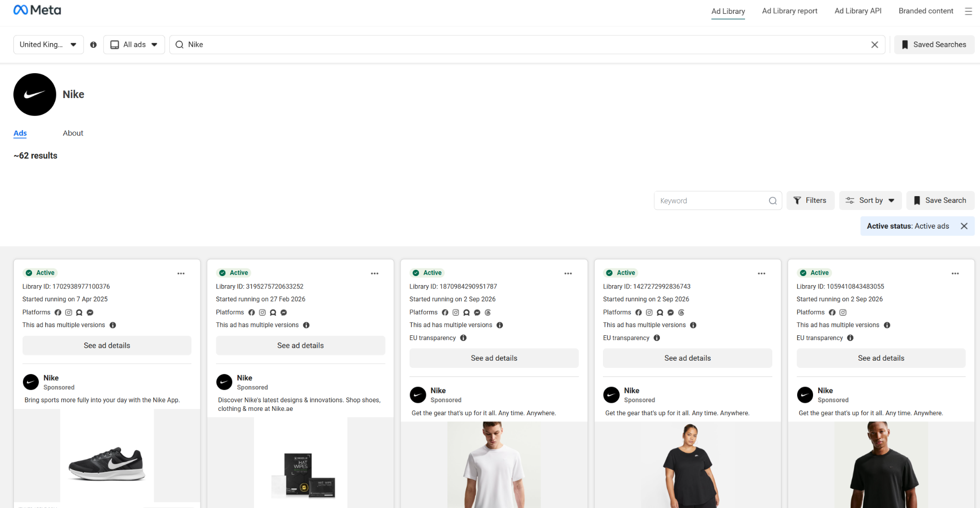The width and height of the screenshot is (980, 508).
Task: Click the Ad Library nav item
Action: tap(728, 11)
